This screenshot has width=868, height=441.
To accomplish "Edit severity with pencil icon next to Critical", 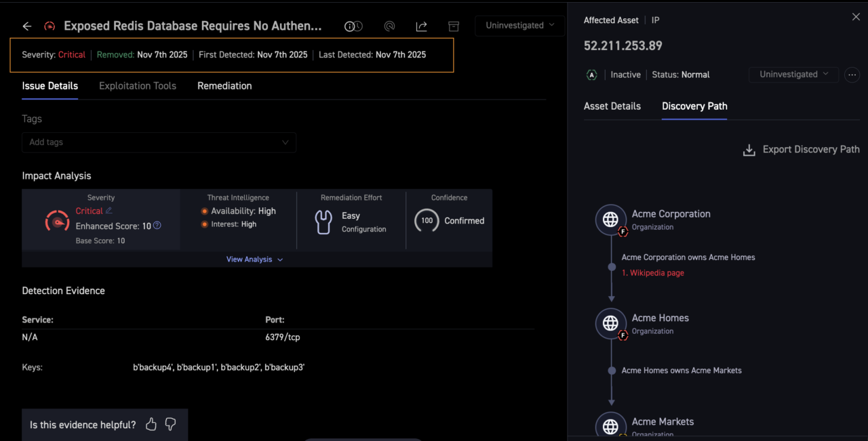I will (x=108, y=211).
